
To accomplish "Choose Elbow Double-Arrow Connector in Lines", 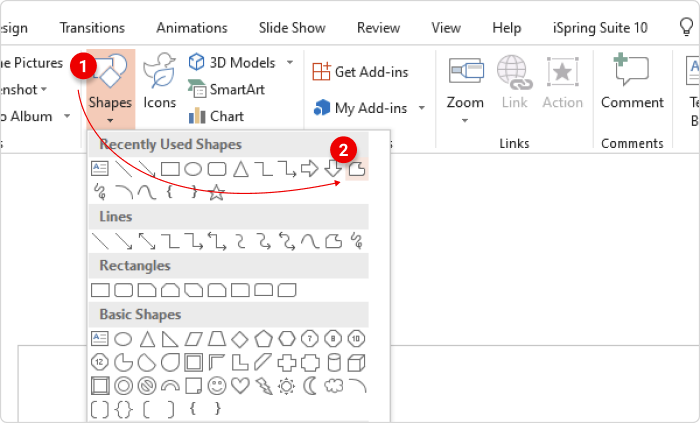I will coord(217,241).
